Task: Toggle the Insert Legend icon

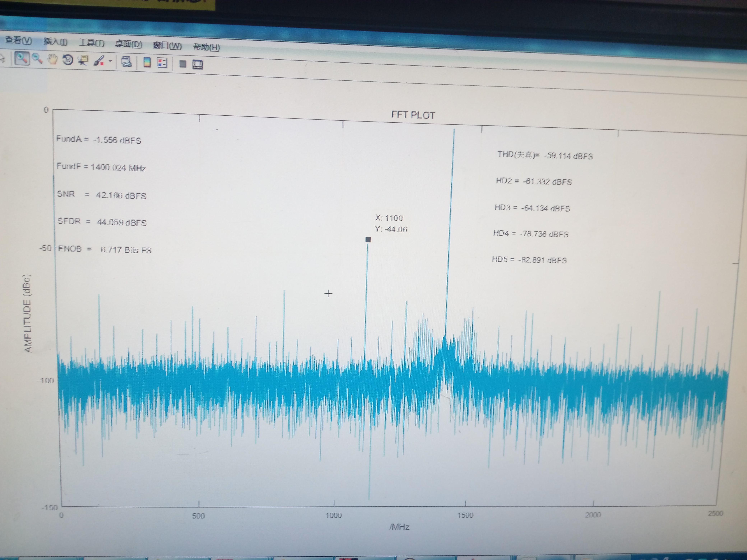Action: click(162, 63)
